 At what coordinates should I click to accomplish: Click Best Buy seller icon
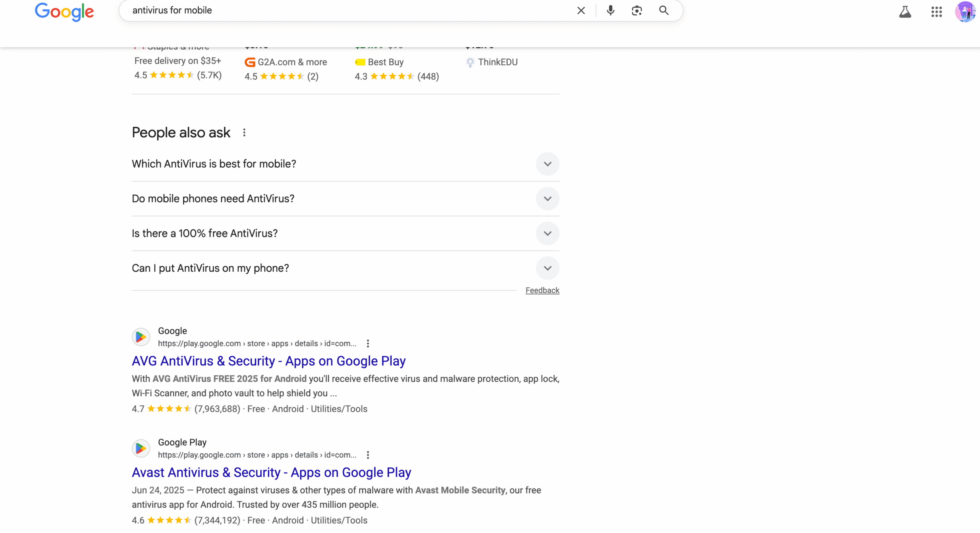pos(360,62)
